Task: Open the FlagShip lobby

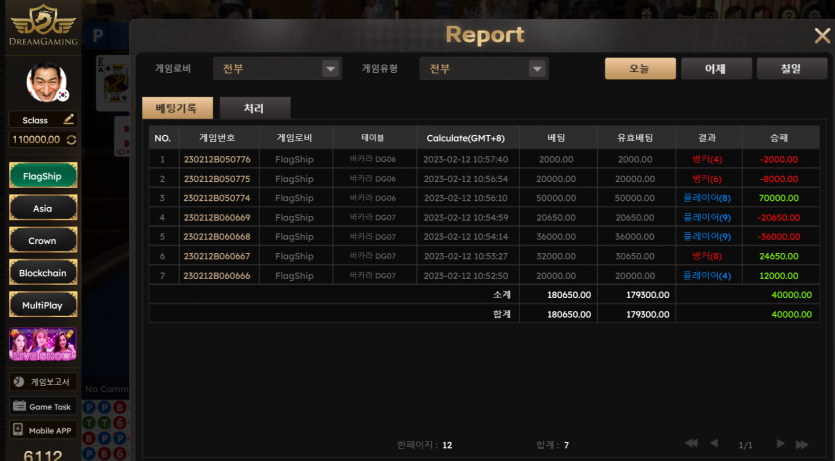Action: coord(43,176)
